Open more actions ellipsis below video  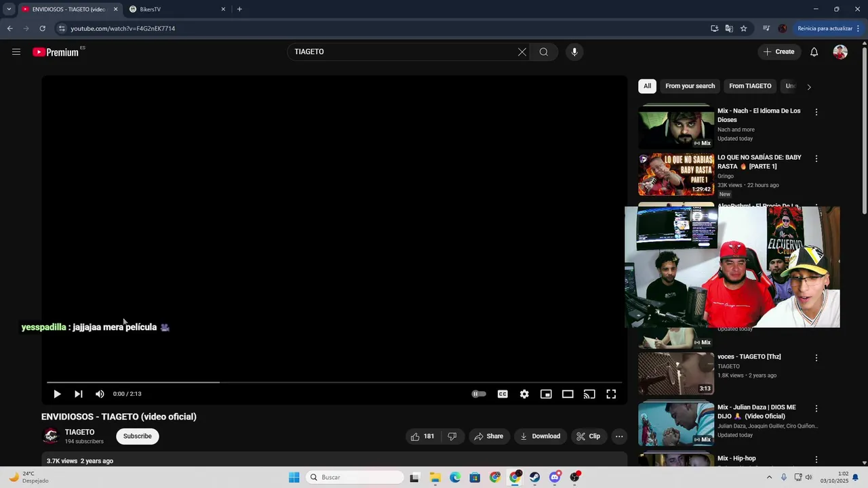(x=619, y=436)
